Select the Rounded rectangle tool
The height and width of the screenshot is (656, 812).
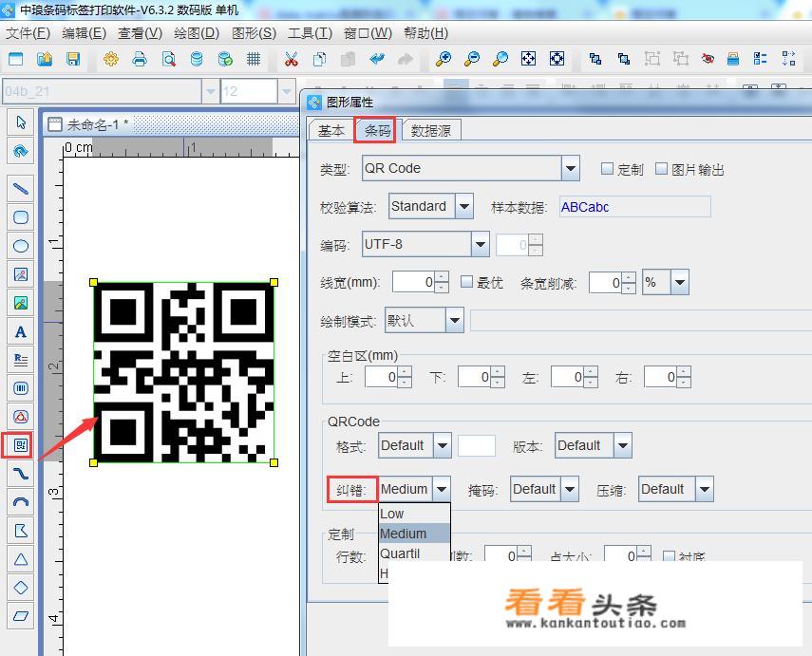pyautogui.click(x=21, y=217)
